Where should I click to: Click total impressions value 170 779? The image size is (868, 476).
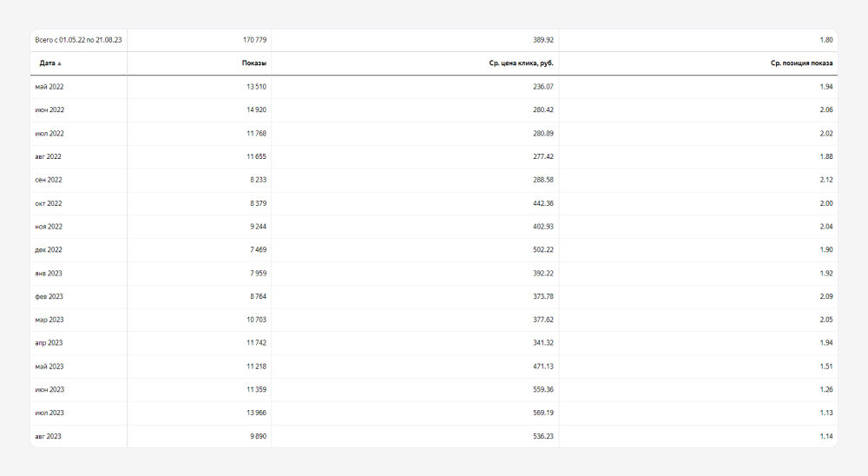coord(254,40)
